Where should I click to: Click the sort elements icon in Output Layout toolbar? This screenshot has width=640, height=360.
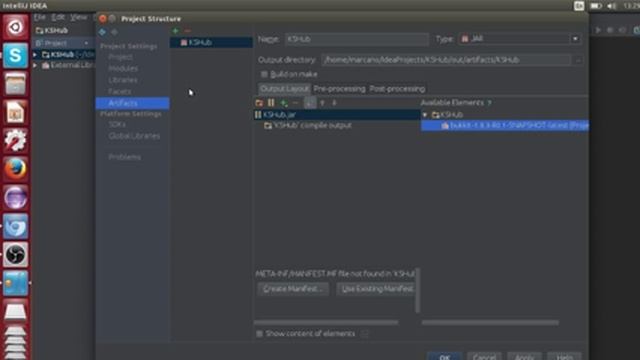pos(310,103)
